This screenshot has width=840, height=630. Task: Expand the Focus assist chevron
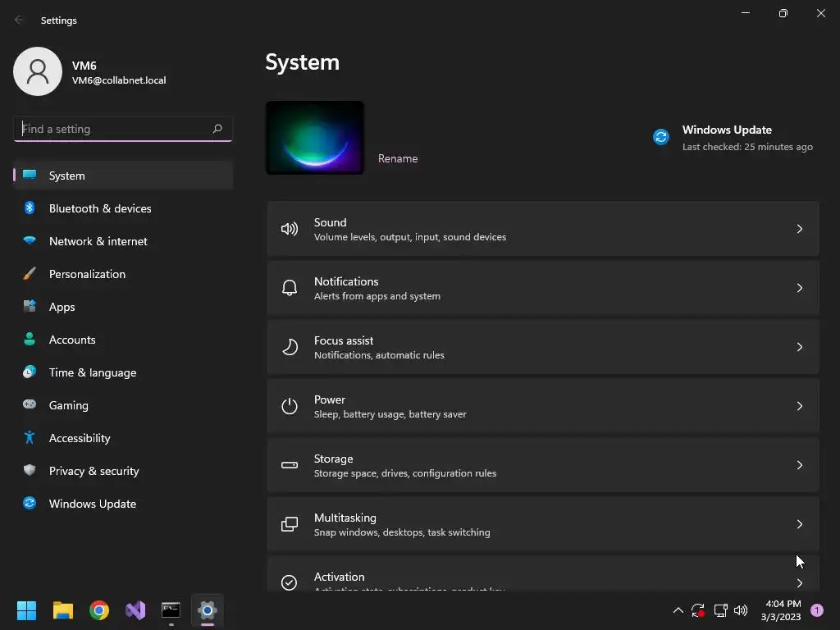[799, 347]
